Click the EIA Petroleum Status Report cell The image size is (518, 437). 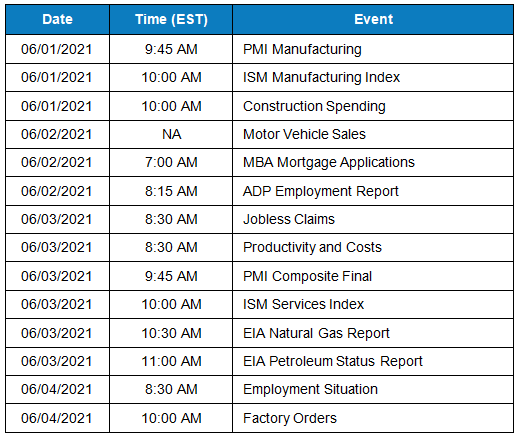coord(373,361)
